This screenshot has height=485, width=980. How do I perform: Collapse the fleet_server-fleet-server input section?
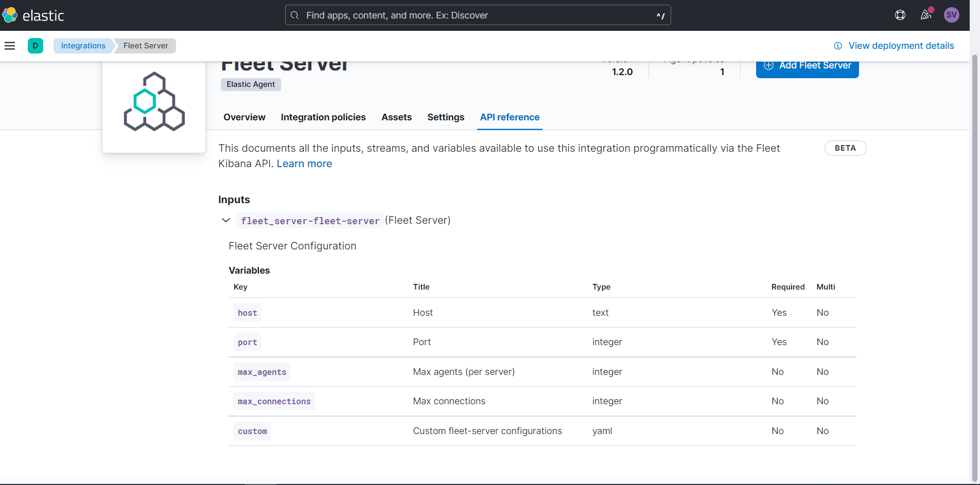[225, 220]
